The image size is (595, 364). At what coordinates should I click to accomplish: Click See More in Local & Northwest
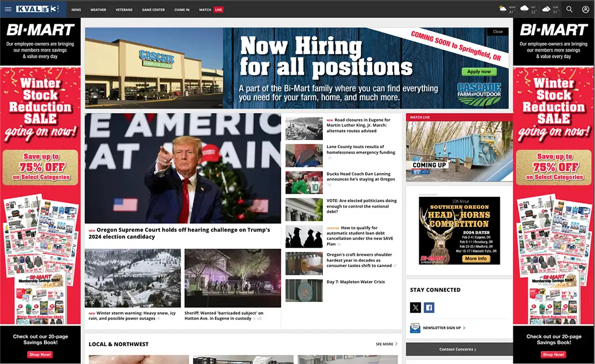point(387,344)
